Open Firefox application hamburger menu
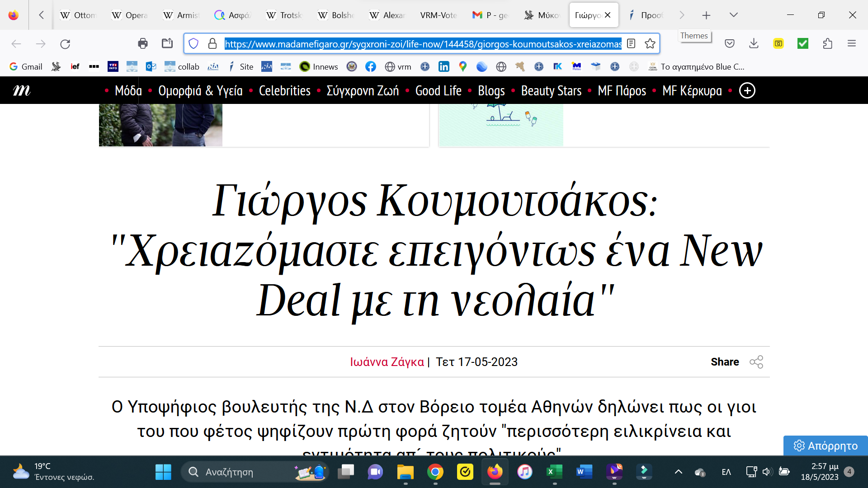This screenshot has width=868, height=488. [x=852, y=43]
